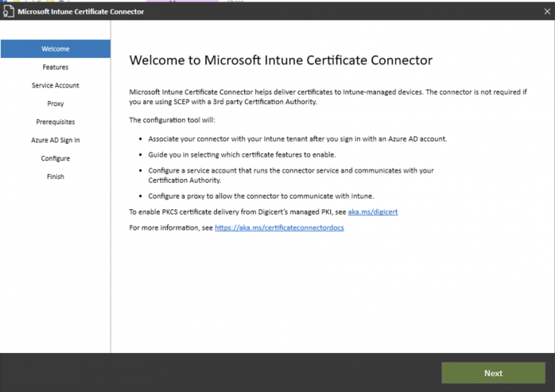Viewport: 555px width, 392px height.
Task: Select the Welcome step in sidebar
Action: click(x=56, y=49)
